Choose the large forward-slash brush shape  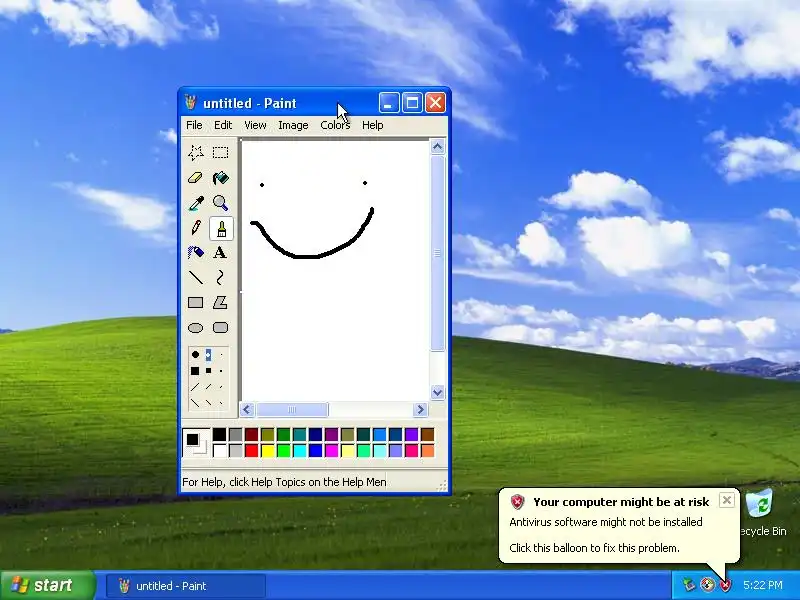coord(195,387)
